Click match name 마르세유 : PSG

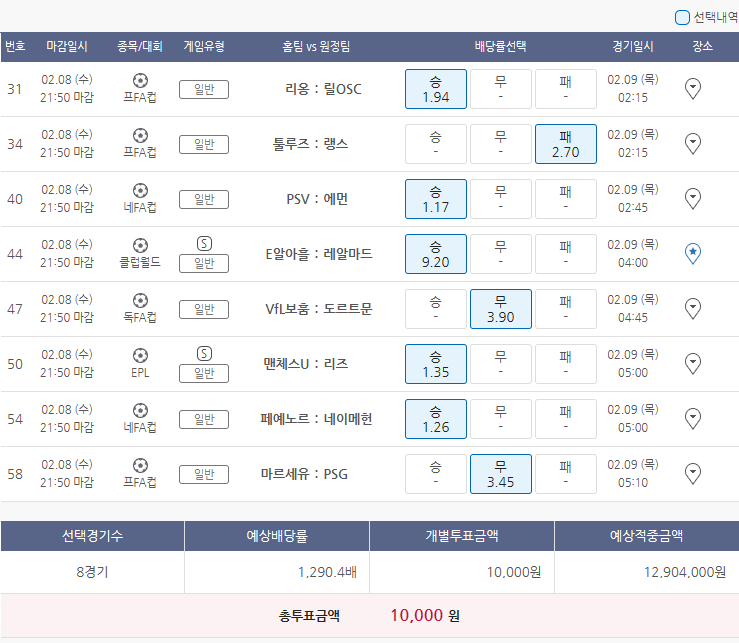click(304, 474)
